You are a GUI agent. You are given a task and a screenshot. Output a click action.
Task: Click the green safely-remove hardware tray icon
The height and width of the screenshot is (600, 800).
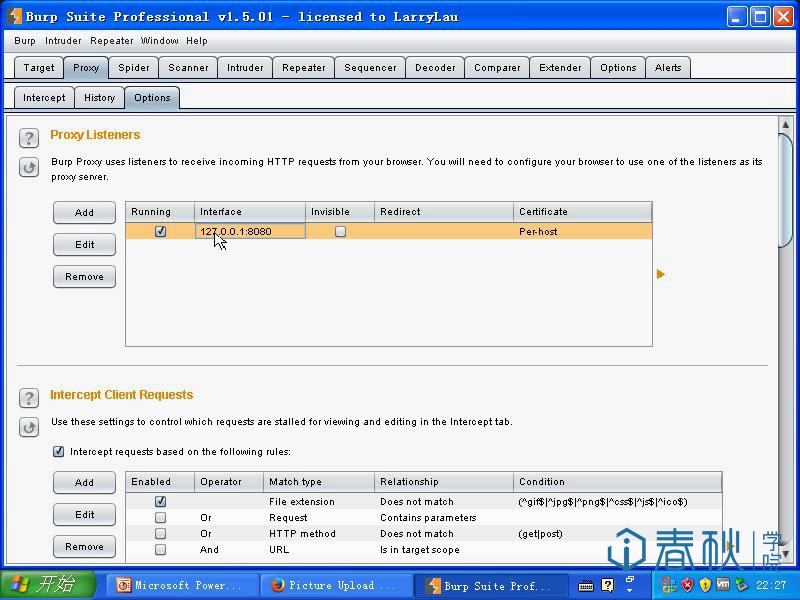click(741, 585)
